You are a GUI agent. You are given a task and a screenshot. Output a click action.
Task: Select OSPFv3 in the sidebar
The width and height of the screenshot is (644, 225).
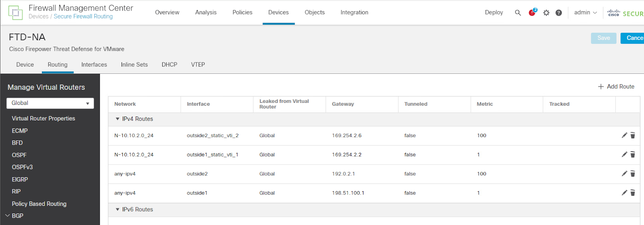pyautogui.click(x=22, y=167)
